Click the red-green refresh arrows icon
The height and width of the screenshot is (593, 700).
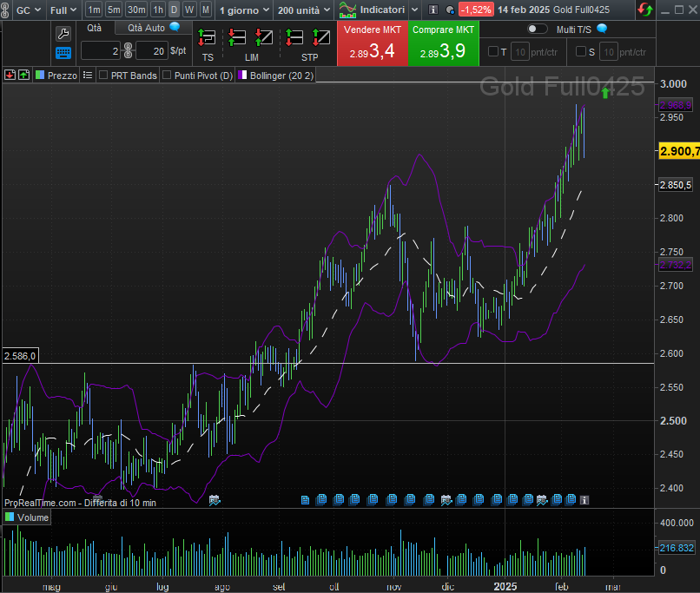(x=645, y=10)
